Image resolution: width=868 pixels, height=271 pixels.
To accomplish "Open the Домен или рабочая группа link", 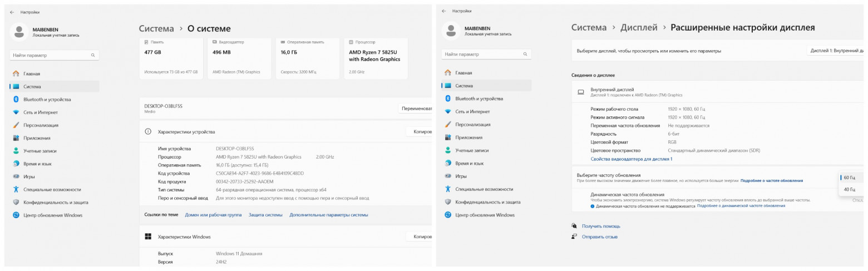I will pos(213,215).
